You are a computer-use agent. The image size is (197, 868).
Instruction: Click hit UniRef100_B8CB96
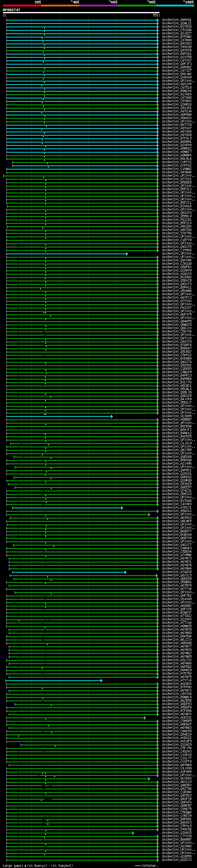pyautogui.click(x=177, y=426)
